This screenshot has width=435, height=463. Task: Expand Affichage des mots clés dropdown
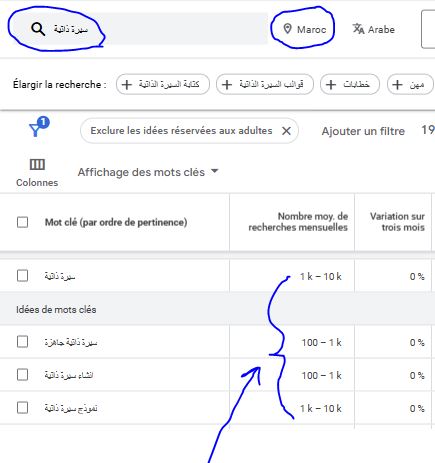pyautogui.click(x=148, y=172)
